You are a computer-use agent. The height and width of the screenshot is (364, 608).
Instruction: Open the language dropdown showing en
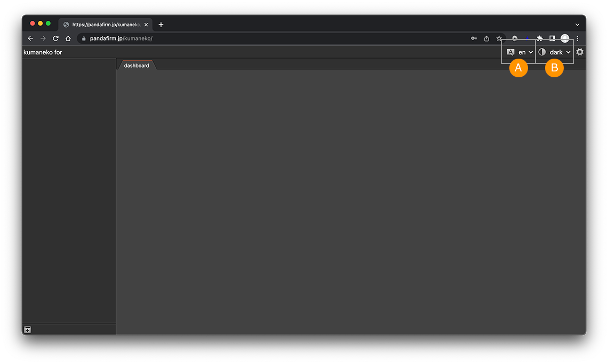[x=519, y=52]
